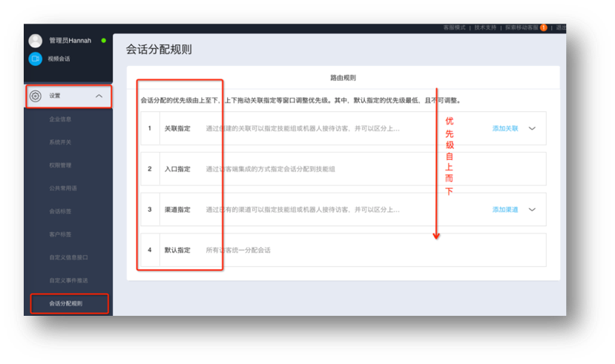Image resolution: width=615 pixels, height=364 pixels.
Task: Open 系统开关 in the settings menu
Action: pos(60,142)
